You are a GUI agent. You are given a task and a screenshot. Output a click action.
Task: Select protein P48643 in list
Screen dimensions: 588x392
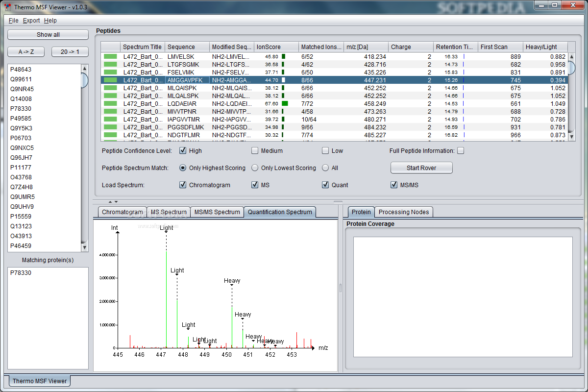44,70
